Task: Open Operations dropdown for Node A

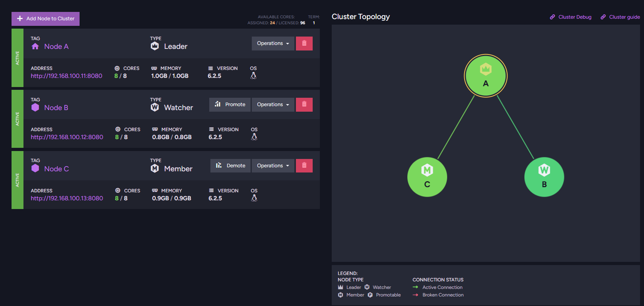Action: point(273,43)
